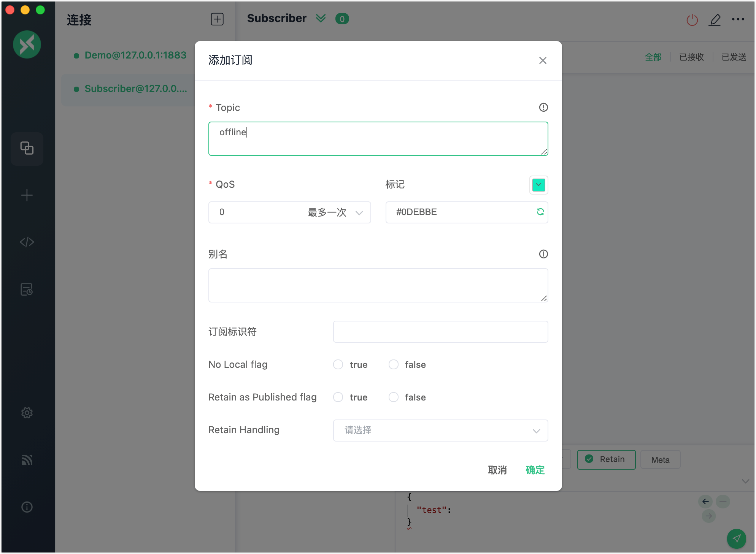This screenshot has height=554, width=756.
Task: Switch to the 已发送 sent tab
Action: (734, 57)
